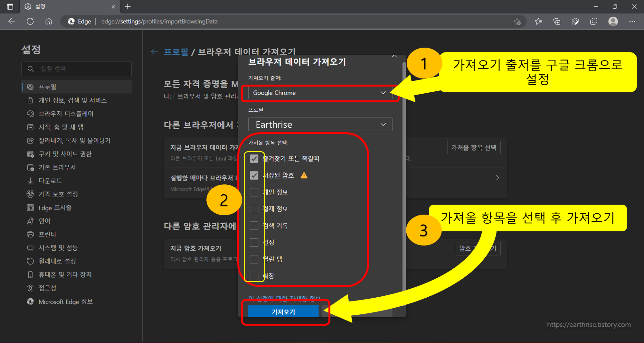Open Collections icon in toolbar

click(x=557, y=21)
